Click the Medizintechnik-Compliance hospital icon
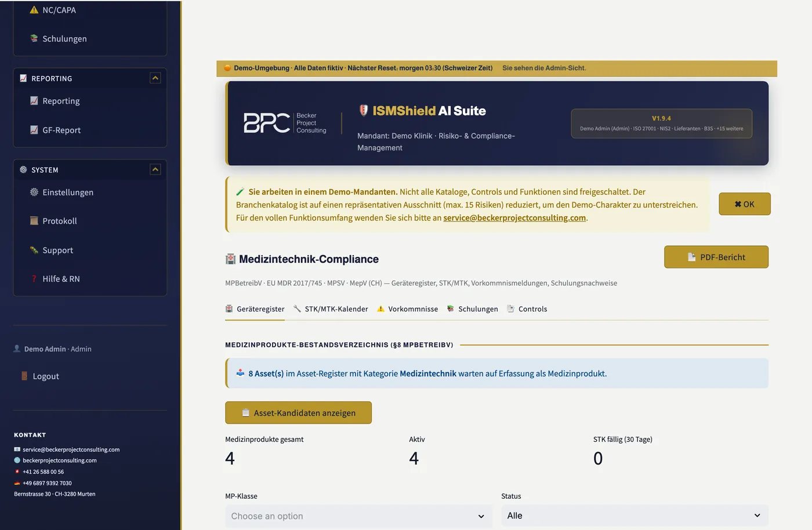Image resolution: width=812 pixels, height=530 pixels. click(x=230, y=259)
